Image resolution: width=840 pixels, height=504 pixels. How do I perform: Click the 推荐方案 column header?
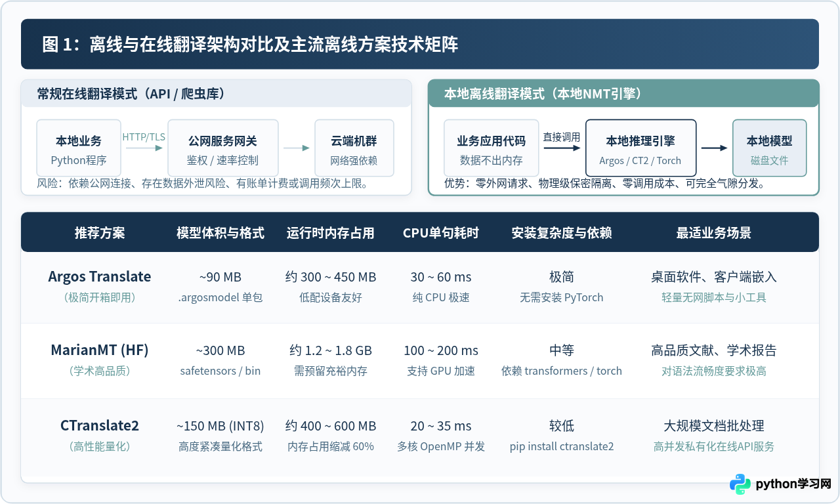(x=100, y=233)
